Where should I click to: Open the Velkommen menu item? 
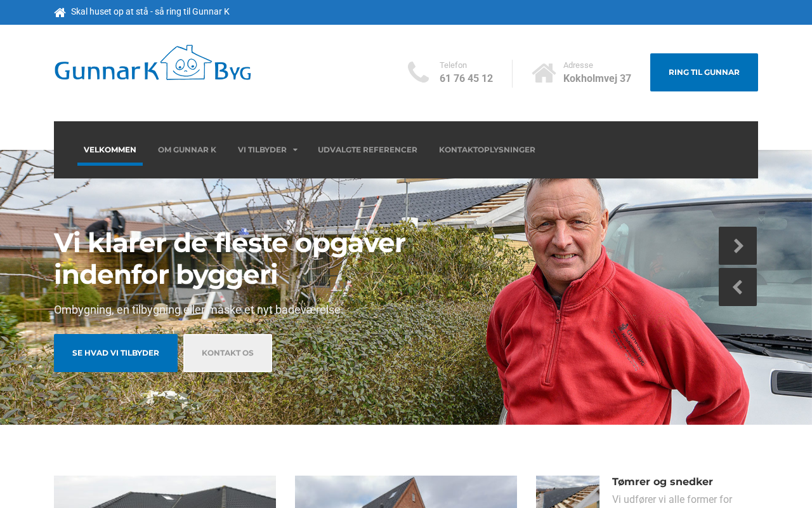point(110,150)
